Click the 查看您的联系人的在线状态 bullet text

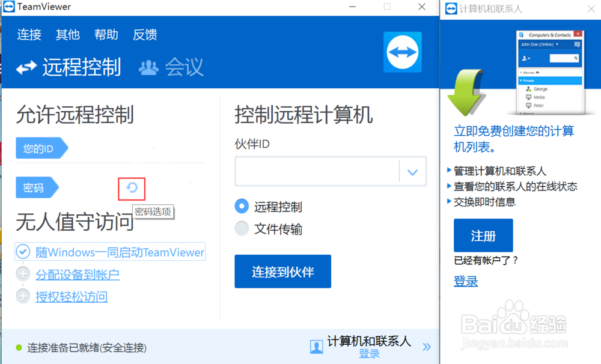[x=516, y=187]
